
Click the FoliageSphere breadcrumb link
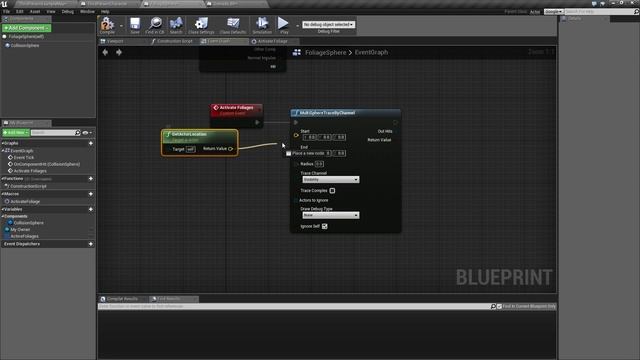coord(325,52)
